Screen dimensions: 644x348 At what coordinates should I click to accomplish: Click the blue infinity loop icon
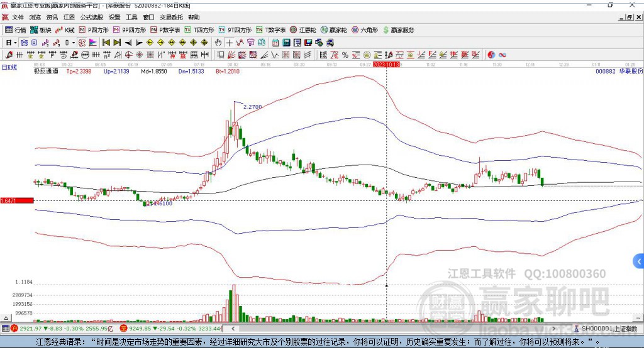[x=502, y=55]
